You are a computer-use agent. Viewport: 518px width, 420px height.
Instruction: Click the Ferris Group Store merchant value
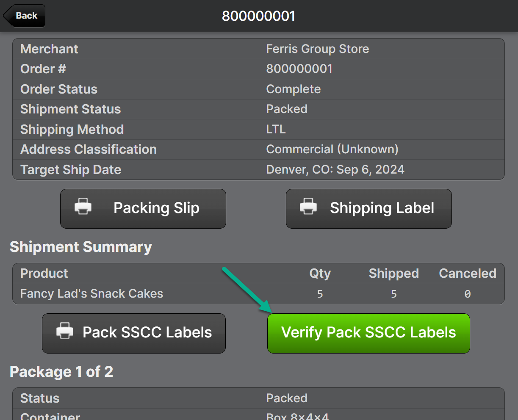(317, 49)
